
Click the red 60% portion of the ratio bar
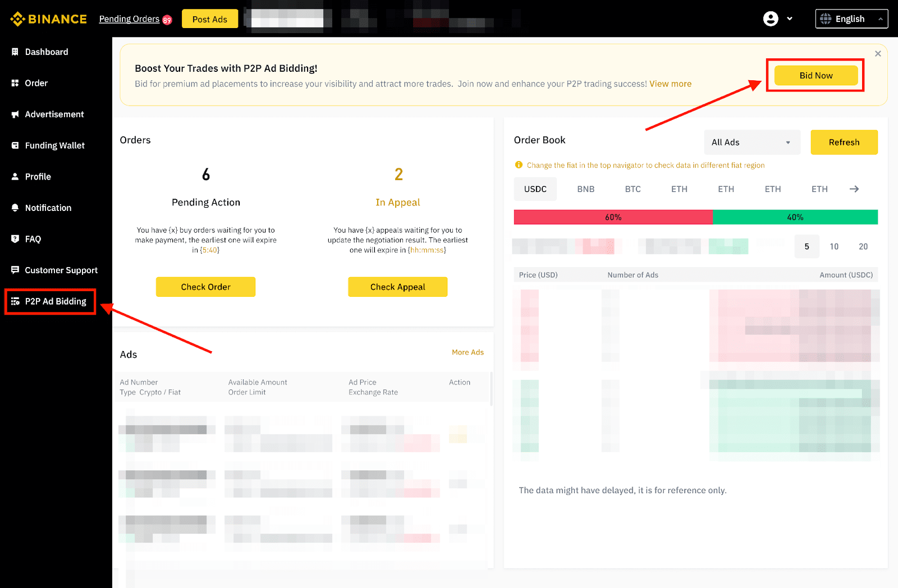point(613,217)
